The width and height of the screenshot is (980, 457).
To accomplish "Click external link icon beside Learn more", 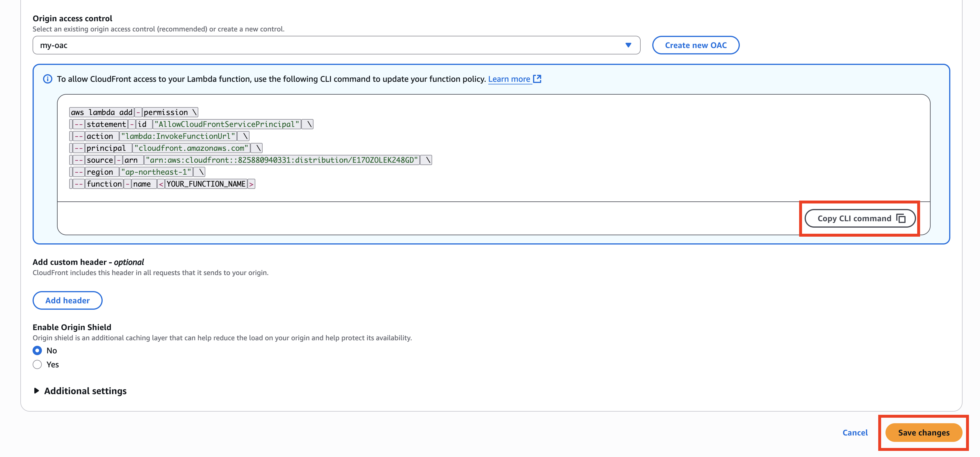I will (x=537, y=79).
